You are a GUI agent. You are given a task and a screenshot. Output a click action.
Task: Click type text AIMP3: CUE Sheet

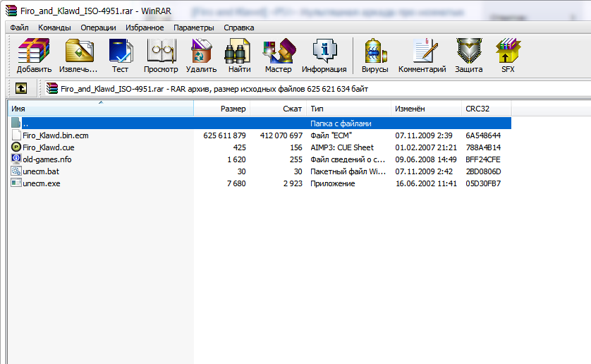342,147
